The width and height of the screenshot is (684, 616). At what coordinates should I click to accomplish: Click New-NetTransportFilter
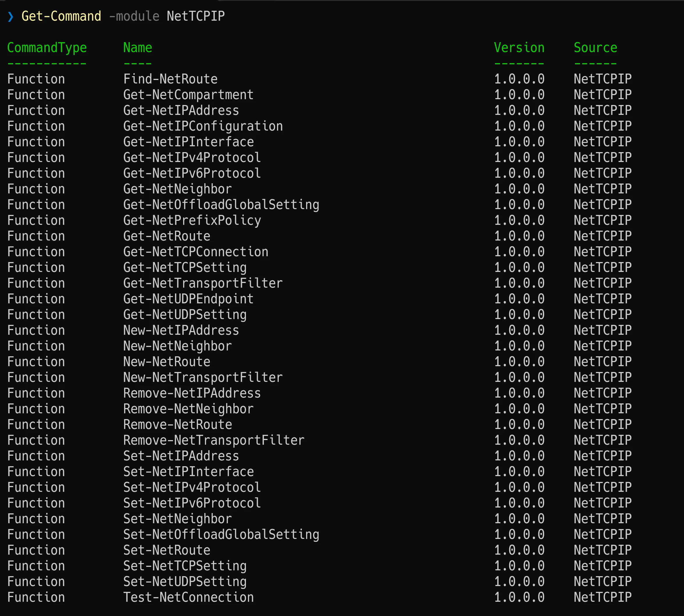203,378
